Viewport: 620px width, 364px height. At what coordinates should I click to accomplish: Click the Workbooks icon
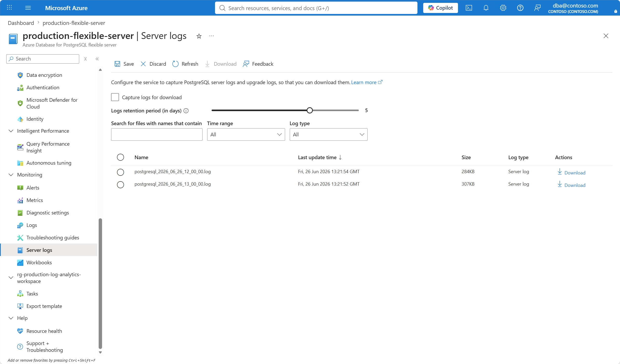click(20, 262)
